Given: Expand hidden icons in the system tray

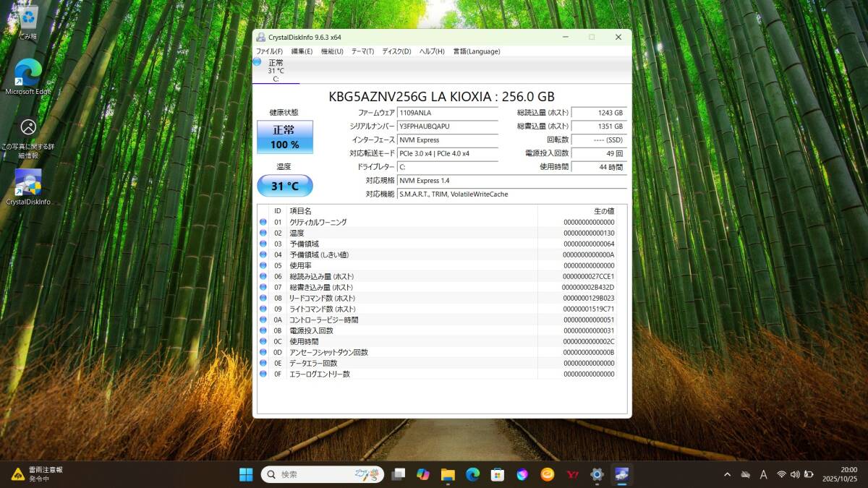Looking at the screenshot, I should [x=727, y=475].
